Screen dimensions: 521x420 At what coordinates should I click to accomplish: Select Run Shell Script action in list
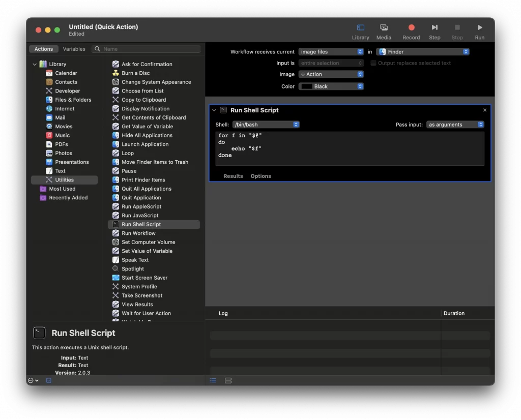141,224
